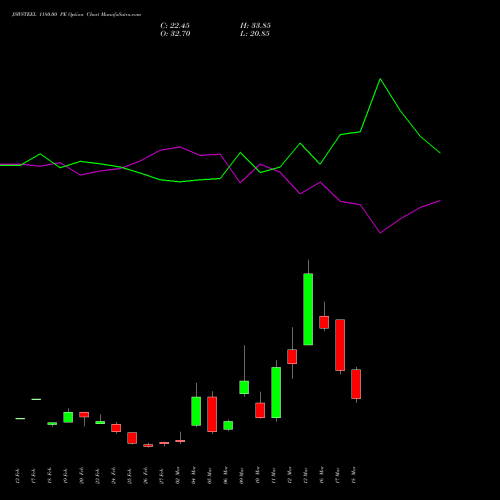Click the lowest trough of the purple indicator line
The image size is (500, 500).
tap(380, 233)
